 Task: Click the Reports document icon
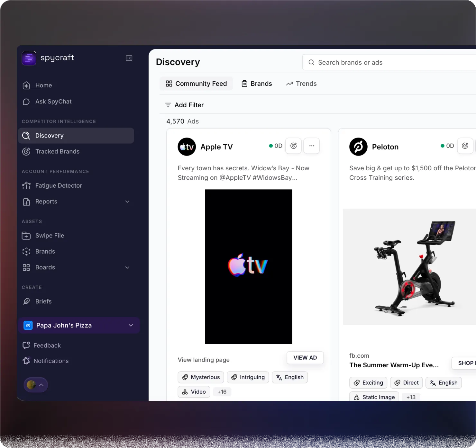[x=26, y=202]
